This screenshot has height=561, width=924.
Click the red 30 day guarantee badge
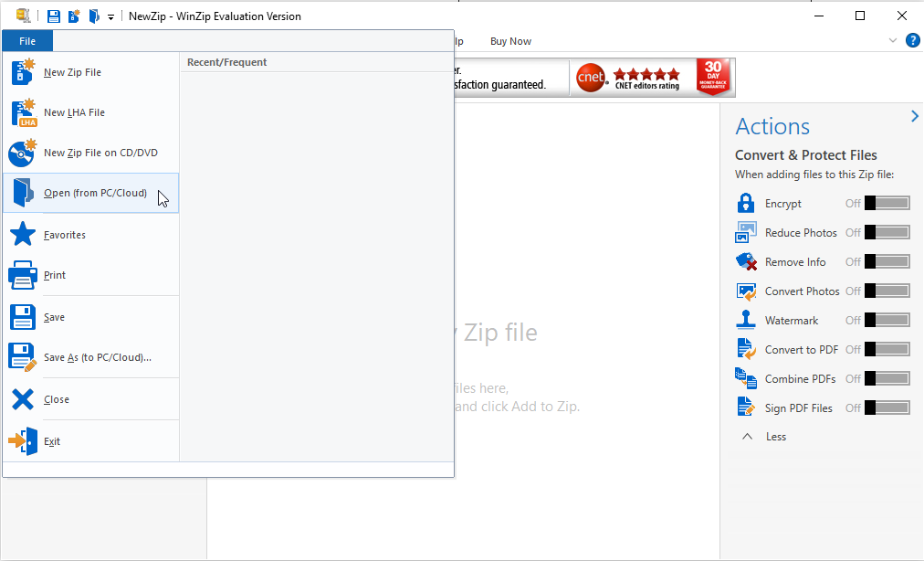(x=713, y=77)
